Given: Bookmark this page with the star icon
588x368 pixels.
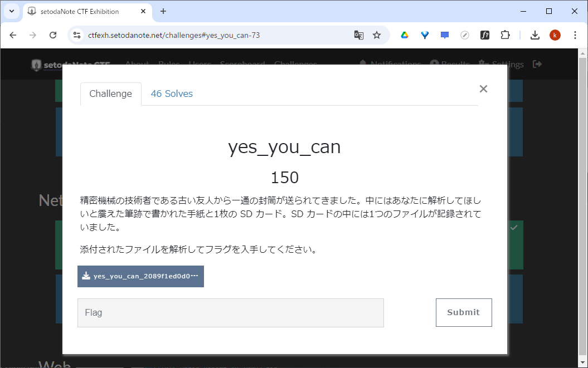Looking at the screenshot, I should [377, 35].
